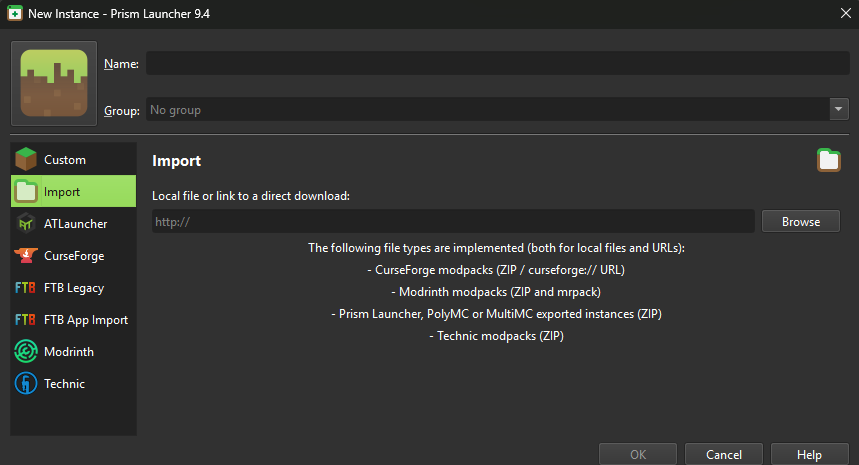Click the Technic blue logo icon

pos(26,383)
